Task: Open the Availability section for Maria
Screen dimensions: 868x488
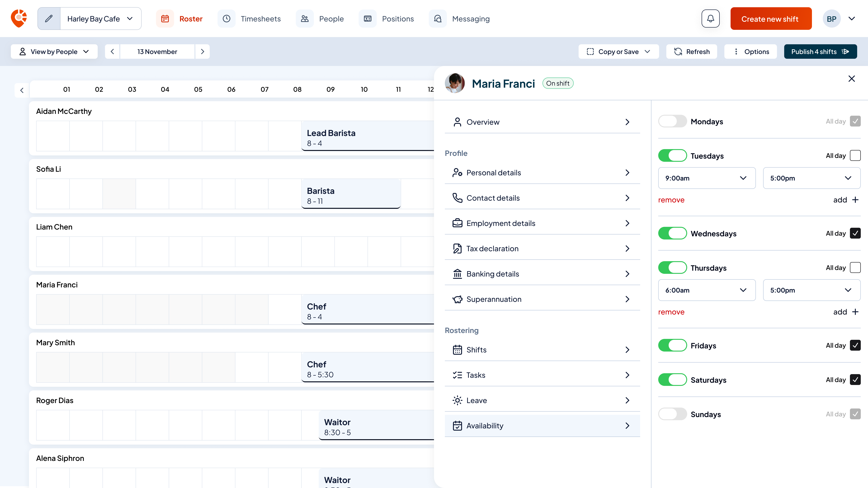Action: (x=542, y=425)
